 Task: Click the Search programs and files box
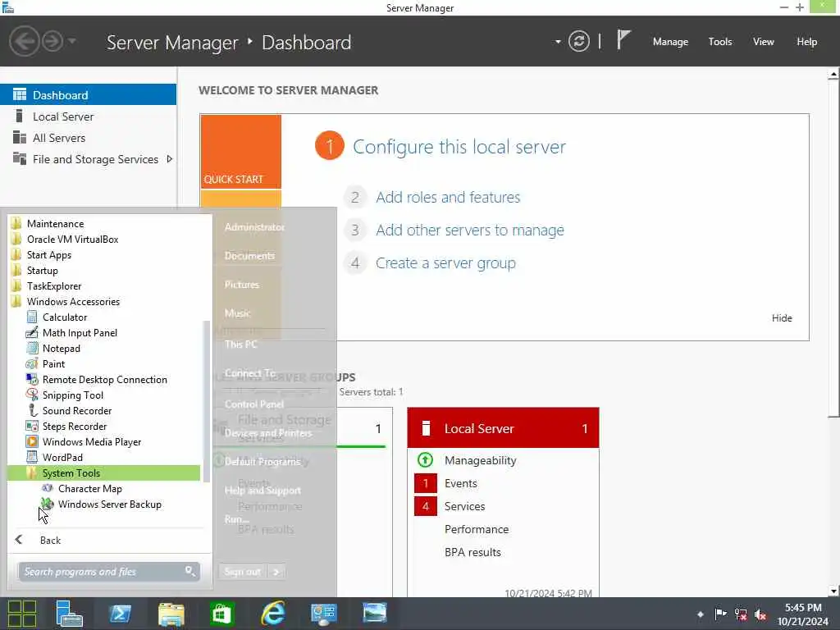pyautogui.click(x=109, y=571)
